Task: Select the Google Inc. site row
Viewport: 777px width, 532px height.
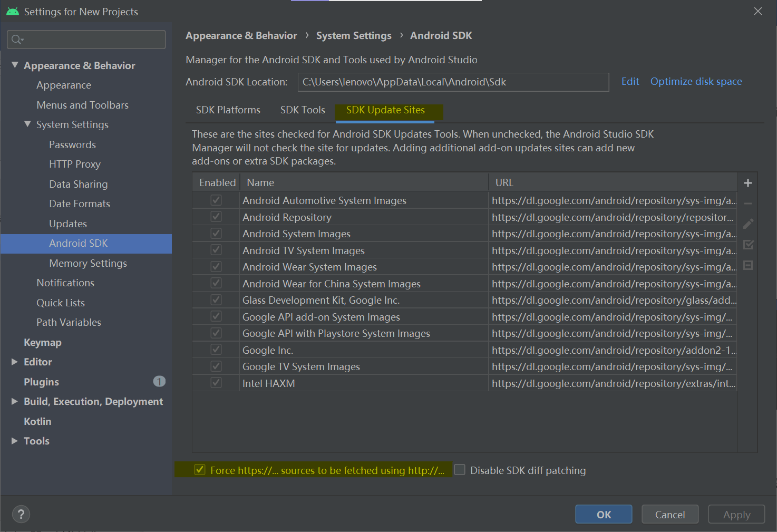Action: (x=464, y=350)
